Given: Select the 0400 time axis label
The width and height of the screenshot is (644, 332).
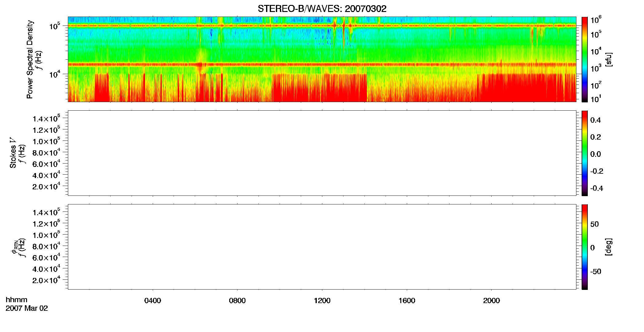Looking at the screenshot, I should (x=153, y=301).
